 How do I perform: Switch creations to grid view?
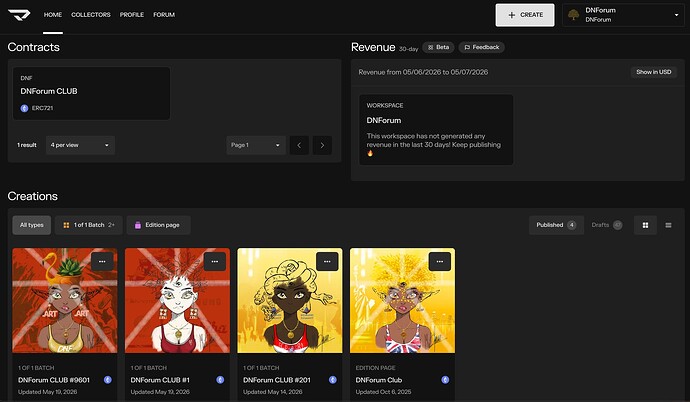645,225
